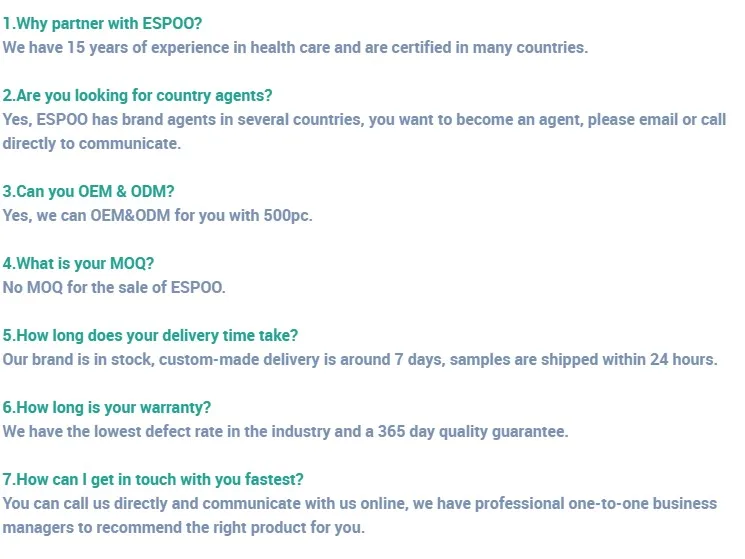The image size is (745, 559).
Task: Click 'No MOQ for the sale of ESPOO.'
Action: (x=114, y=287)
